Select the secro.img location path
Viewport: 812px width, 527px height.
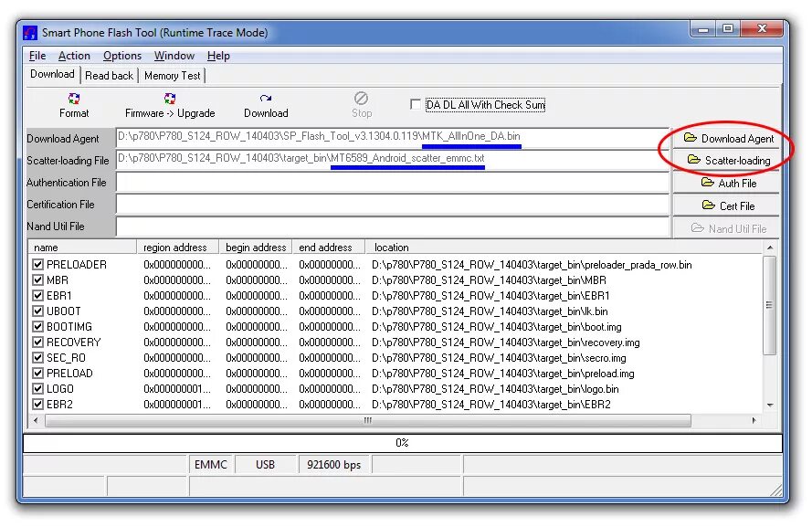(x=499, y=358)
